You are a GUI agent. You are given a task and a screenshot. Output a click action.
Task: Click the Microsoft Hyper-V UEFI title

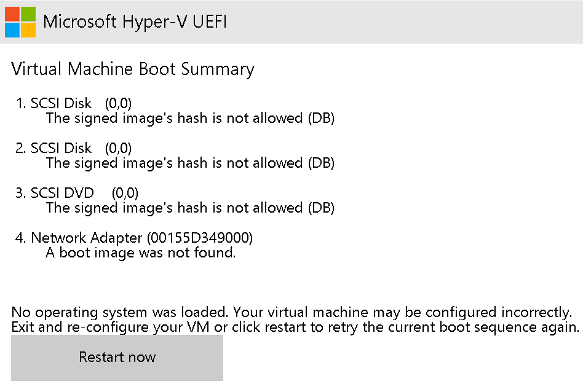(x=137, y=22)
